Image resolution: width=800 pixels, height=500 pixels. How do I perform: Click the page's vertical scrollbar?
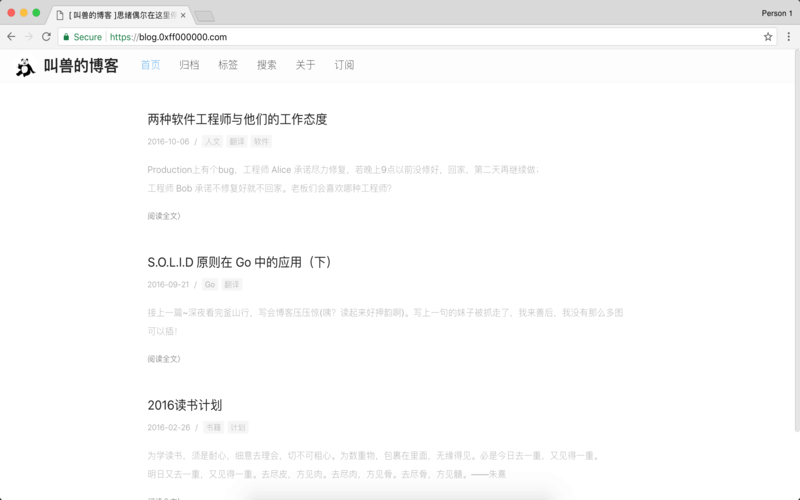[x=796, y=250]
